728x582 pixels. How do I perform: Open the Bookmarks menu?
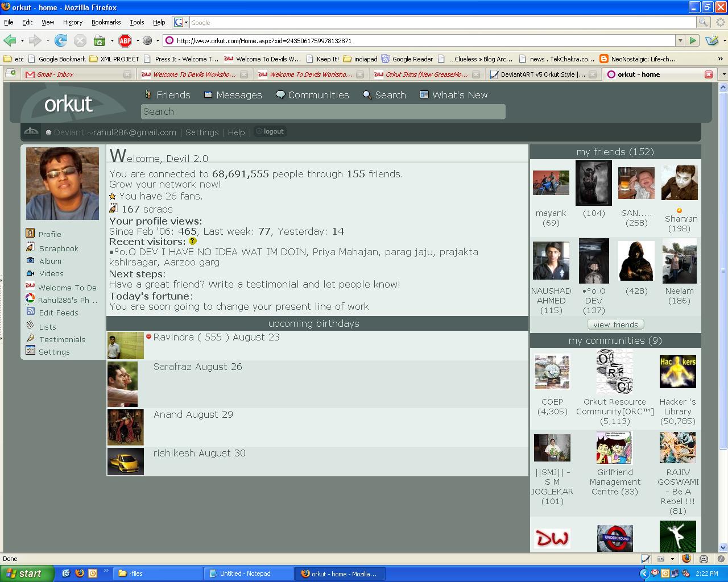(x=106, y=22)
